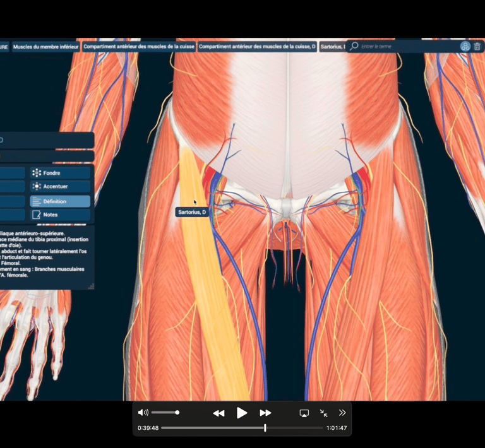Exit full screen with arrows icon
Image resolution: width=485 pixels, height=448 pixels.
coord(323,413)
